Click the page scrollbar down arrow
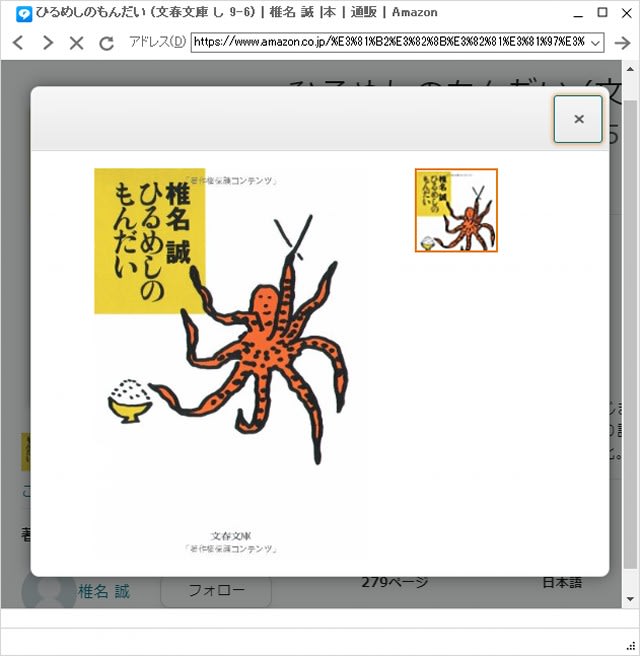This screenshot has height=656, width=640. [630, 599]
